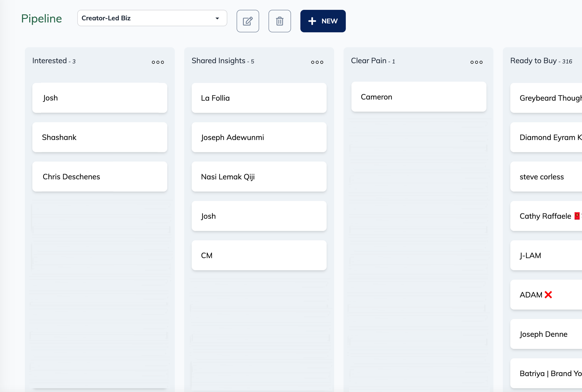
Task: Open the Chris Deschenes card
Action: click(100, 177)
